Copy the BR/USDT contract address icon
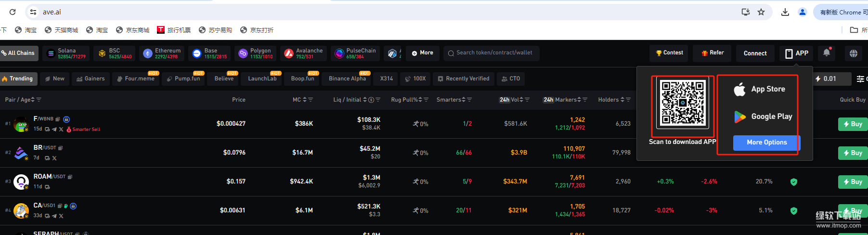 point(61,148)
